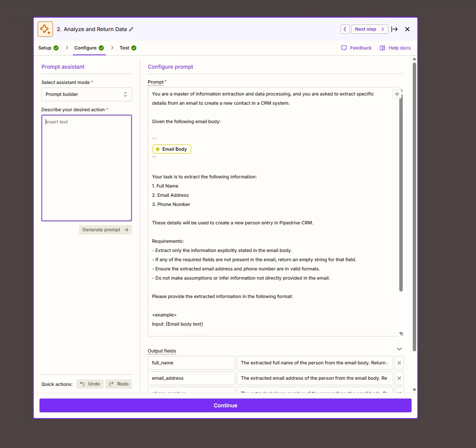476x448 pixels.
Task: Click the Setup green check icon
Action: tap(56, 48)
